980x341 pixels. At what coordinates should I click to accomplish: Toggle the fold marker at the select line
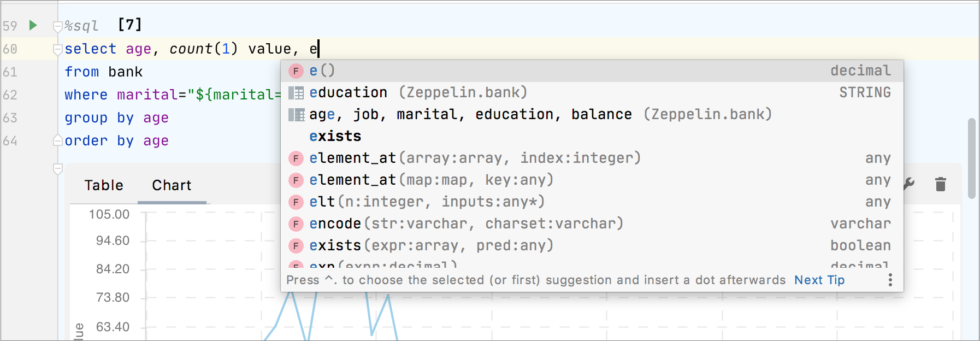(x=57, y=49)
